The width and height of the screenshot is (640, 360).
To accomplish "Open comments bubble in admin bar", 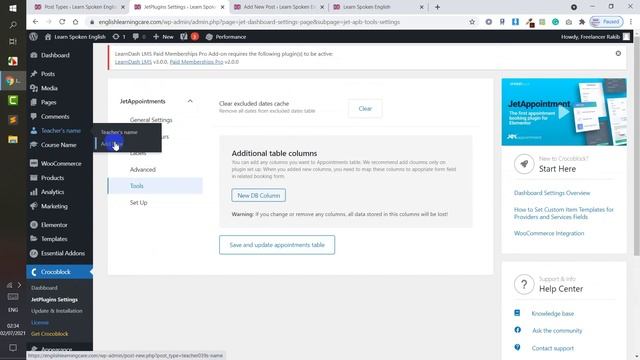I will 139,37.
